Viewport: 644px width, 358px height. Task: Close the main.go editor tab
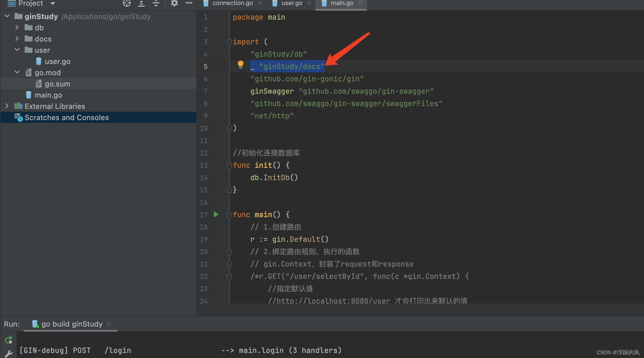[360, 3]
